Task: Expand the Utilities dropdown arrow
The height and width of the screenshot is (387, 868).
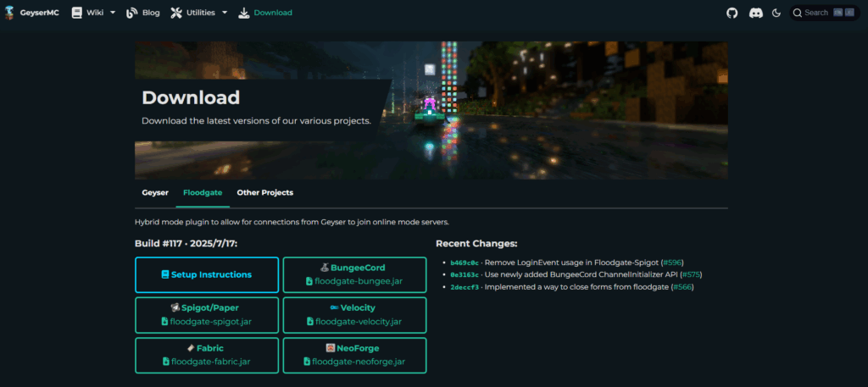Action: 224,13
